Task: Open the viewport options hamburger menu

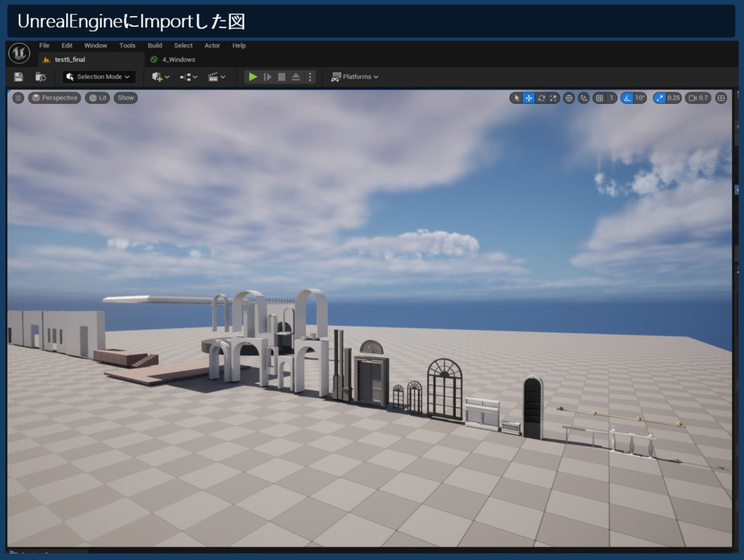Action: click(x=18, y=98)
